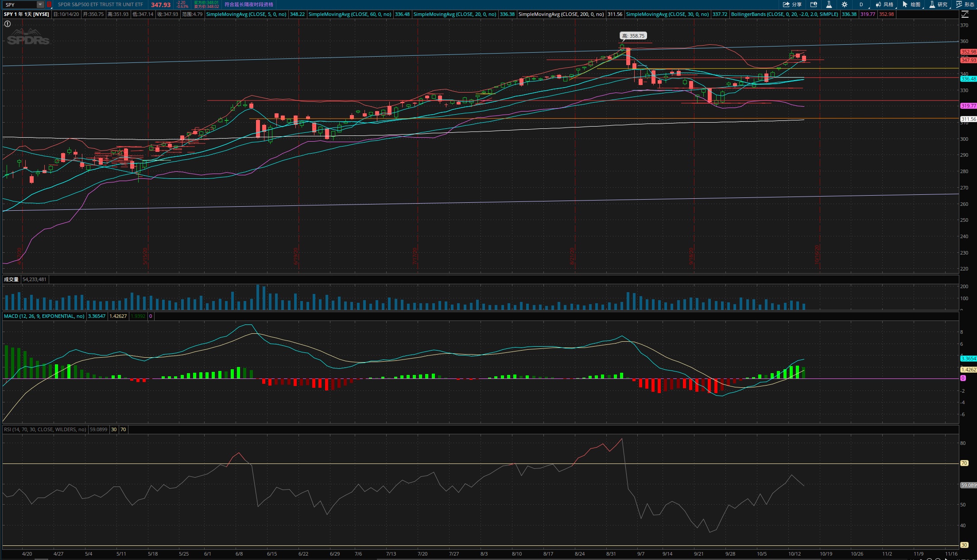Click the 买方价 348.01 bid price

206,2
